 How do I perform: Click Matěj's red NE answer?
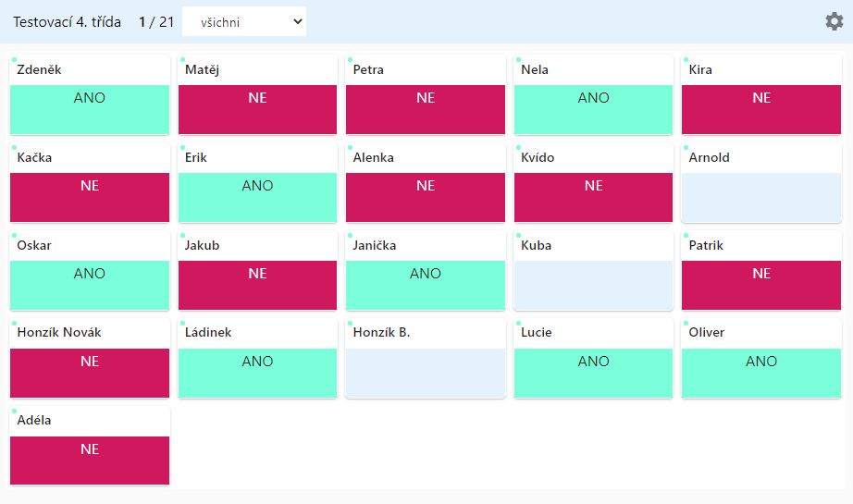tap(257, 109)
